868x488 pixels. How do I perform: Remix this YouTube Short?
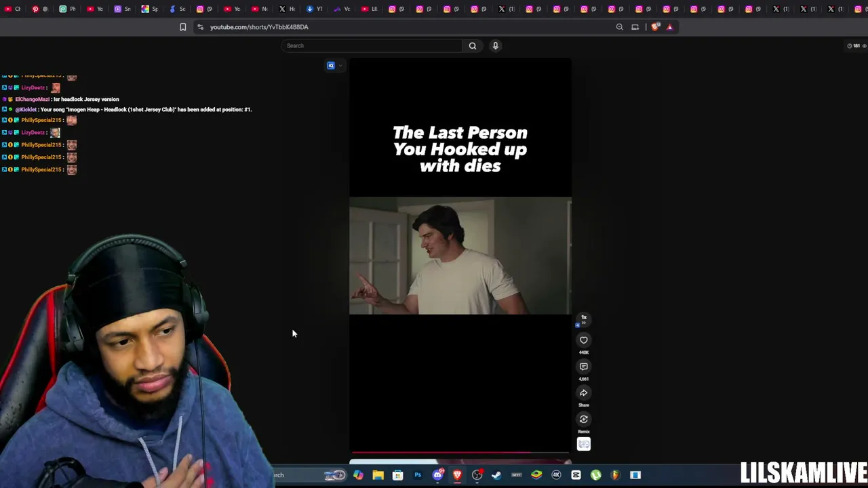[x=583, y=420]
